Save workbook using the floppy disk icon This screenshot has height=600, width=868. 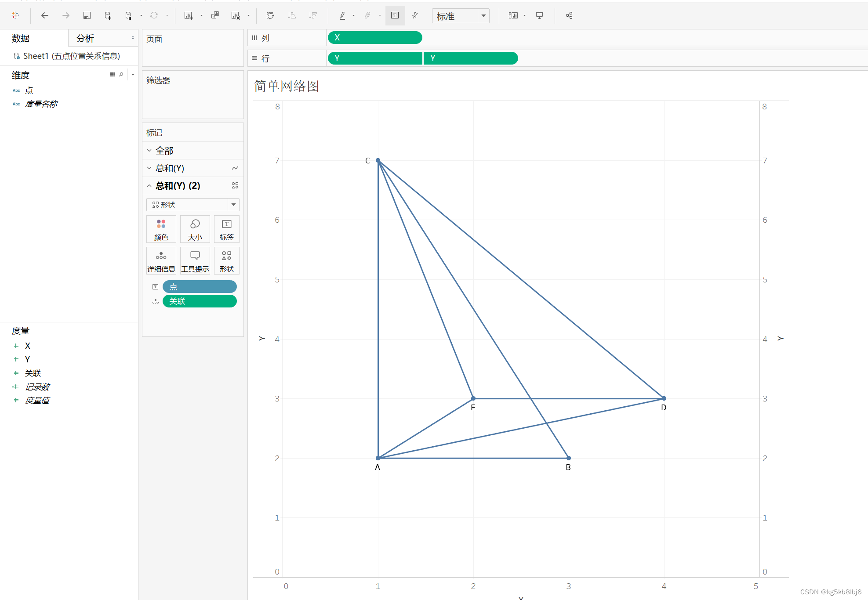pyautogui.click(x=87, y=15)
